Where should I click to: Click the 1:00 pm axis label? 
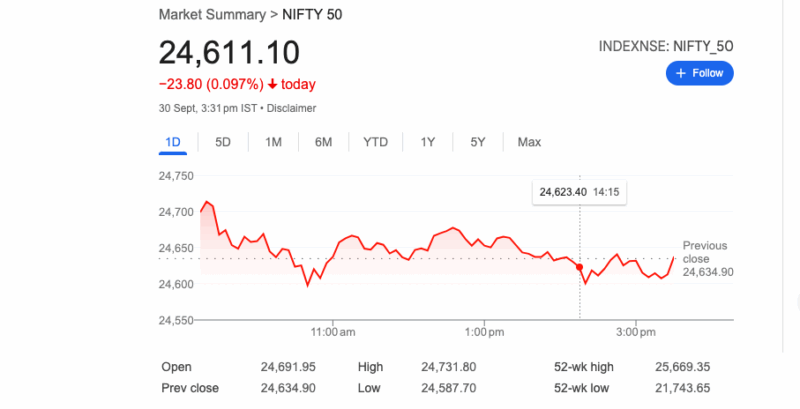[482, 331]
